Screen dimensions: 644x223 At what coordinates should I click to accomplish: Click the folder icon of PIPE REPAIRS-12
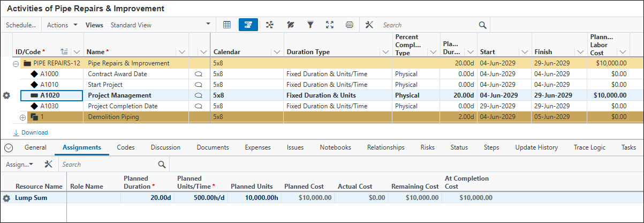pyautogui.click(x=27, y=63)
